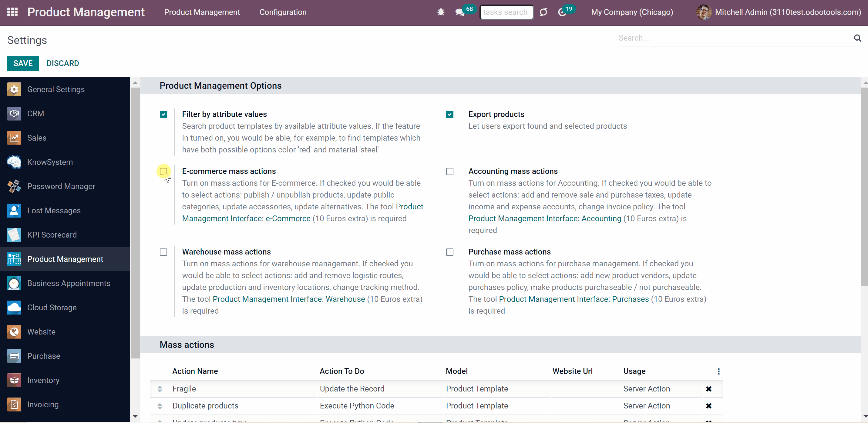The image size is (868, 423).
Task: Open the mass actions column options menu
Action: [x=718, y=371]
